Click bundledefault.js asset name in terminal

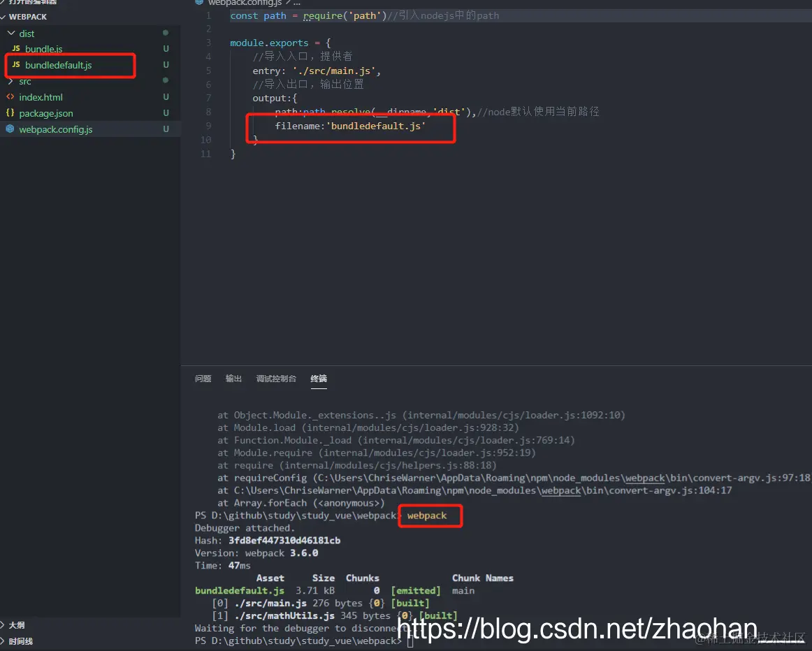pyautogui.click(x=240, y=591)
